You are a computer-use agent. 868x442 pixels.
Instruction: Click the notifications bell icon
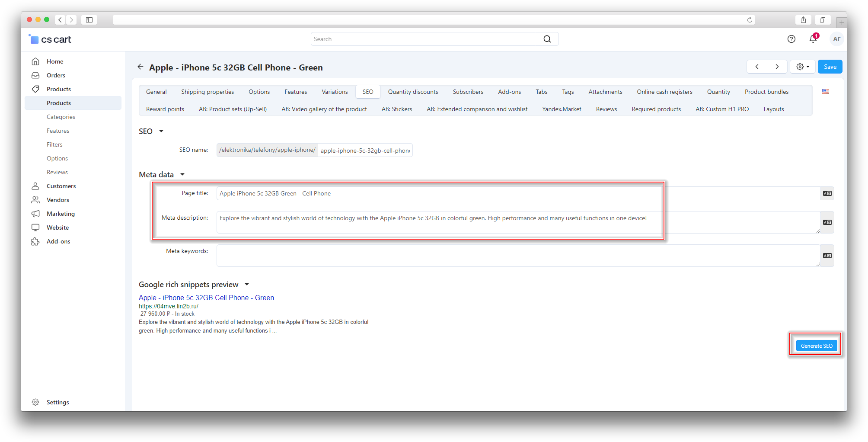point(813,39)
